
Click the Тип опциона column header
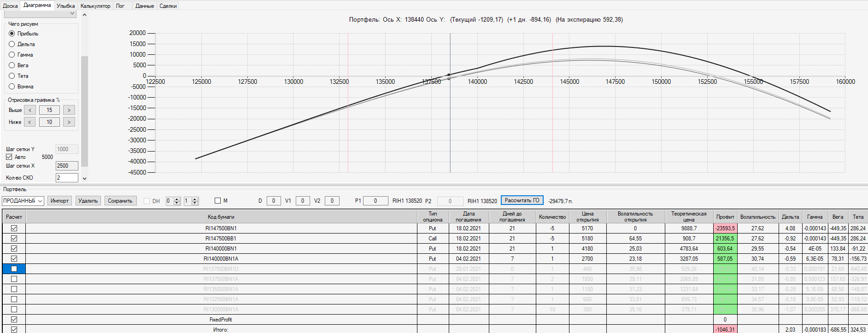click(x=433, y=216)
